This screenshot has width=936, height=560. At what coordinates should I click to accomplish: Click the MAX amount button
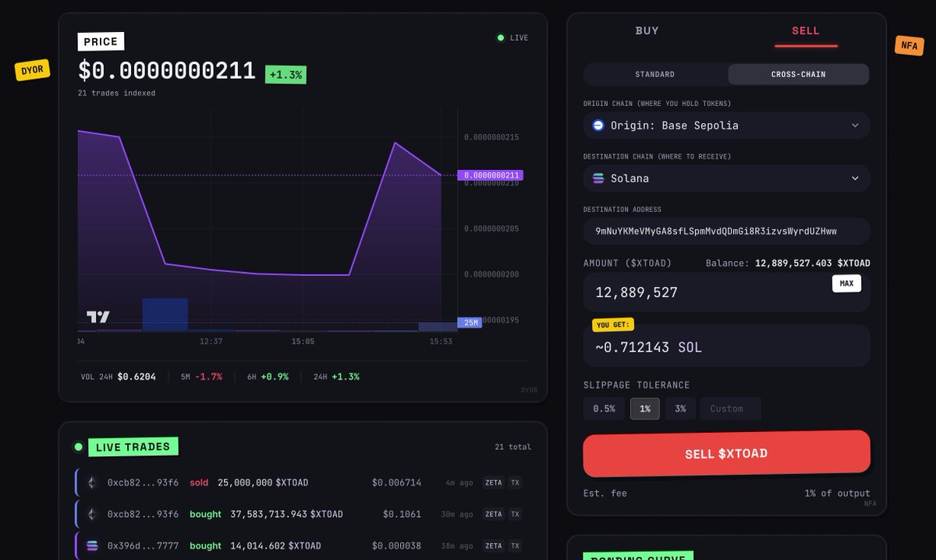(x=846, y=284)
